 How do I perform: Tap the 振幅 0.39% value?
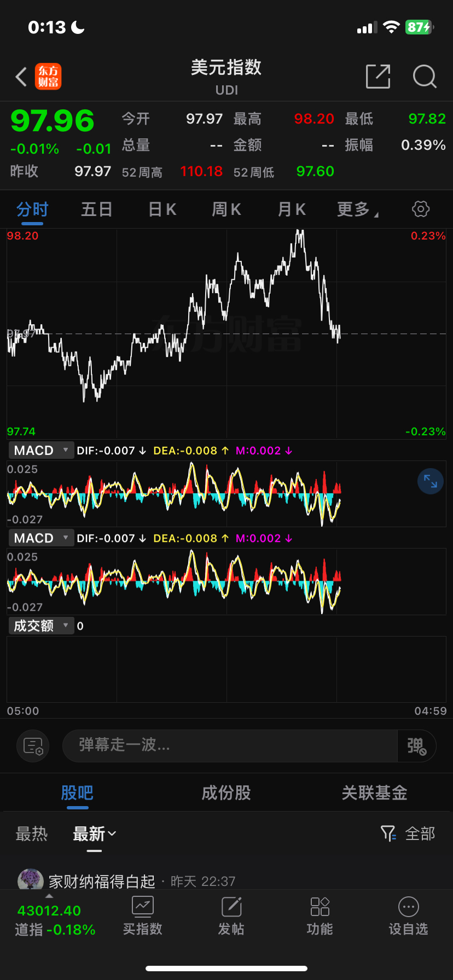423,145
